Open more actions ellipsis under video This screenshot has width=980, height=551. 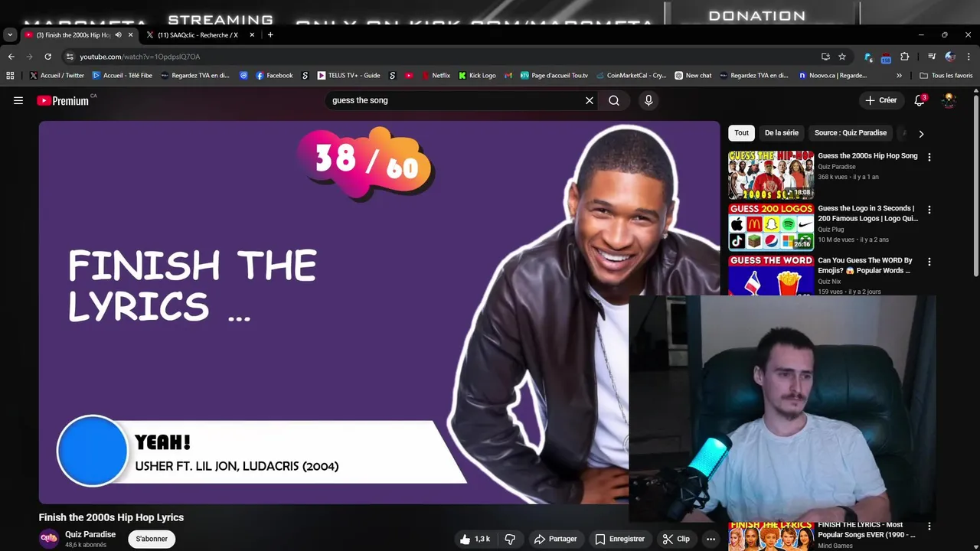coord(710,539)
